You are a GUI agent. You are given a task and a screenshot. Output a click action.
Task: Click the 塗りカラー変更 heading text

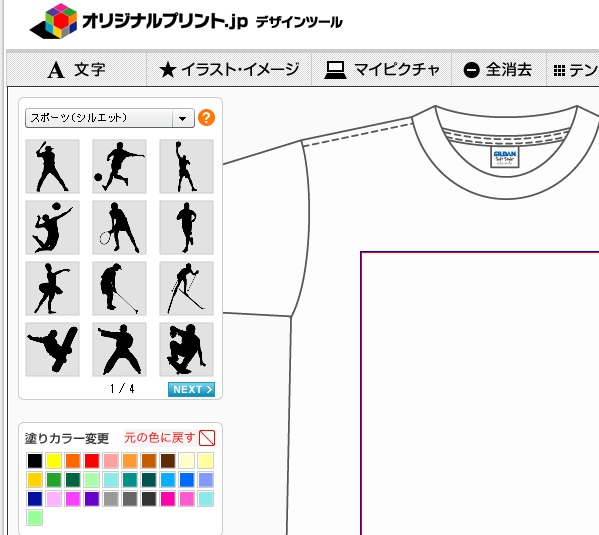click(67, 438)
